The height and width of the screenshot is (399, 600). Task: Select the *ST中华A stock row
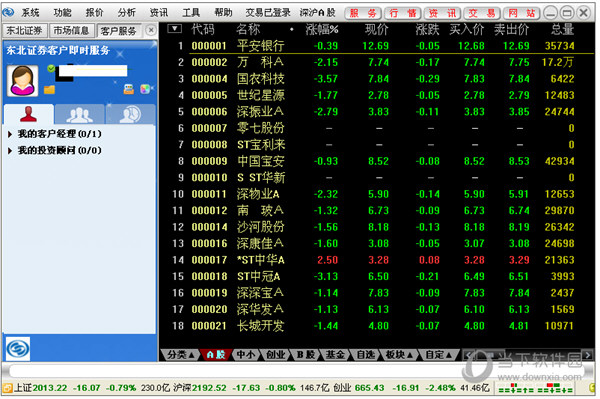376,260
